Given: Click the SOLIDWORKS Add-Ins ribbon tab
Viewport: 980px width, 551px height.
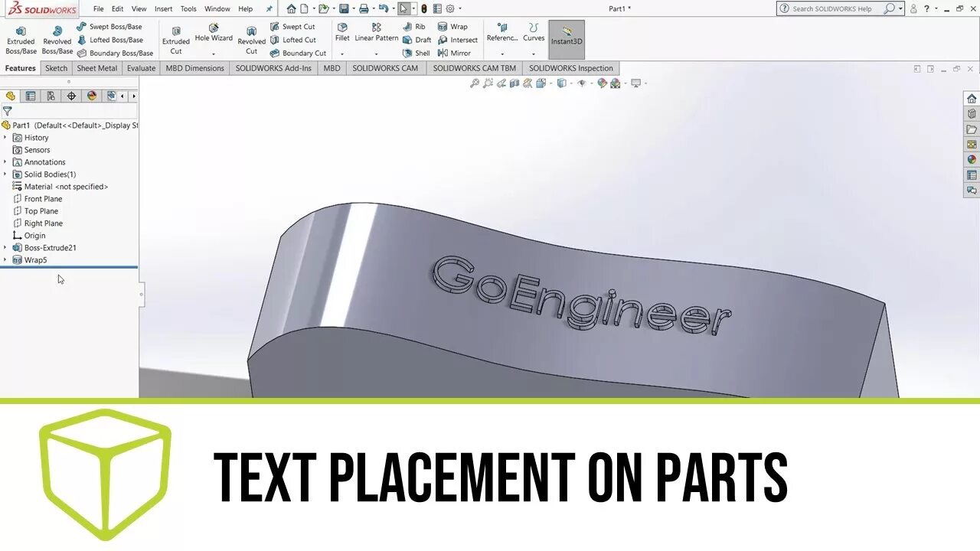Looking at the screenshot, I should click(273, 68).
